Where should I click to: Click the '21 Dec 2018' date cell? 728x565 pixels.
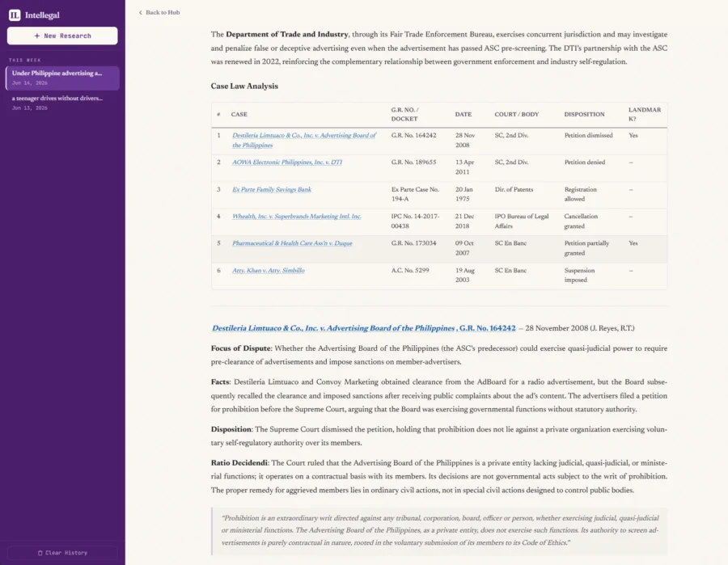465,221
